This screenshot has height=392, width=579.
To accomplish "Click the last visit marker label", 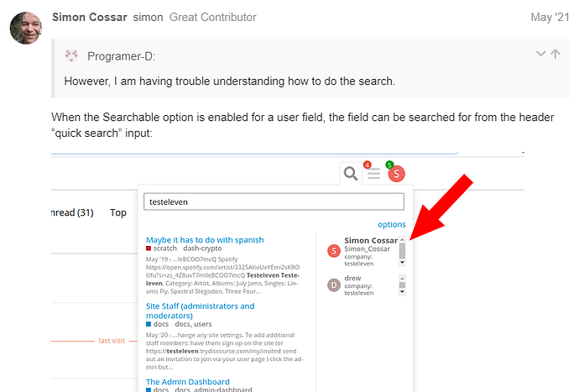I will [x=112, y=341].
